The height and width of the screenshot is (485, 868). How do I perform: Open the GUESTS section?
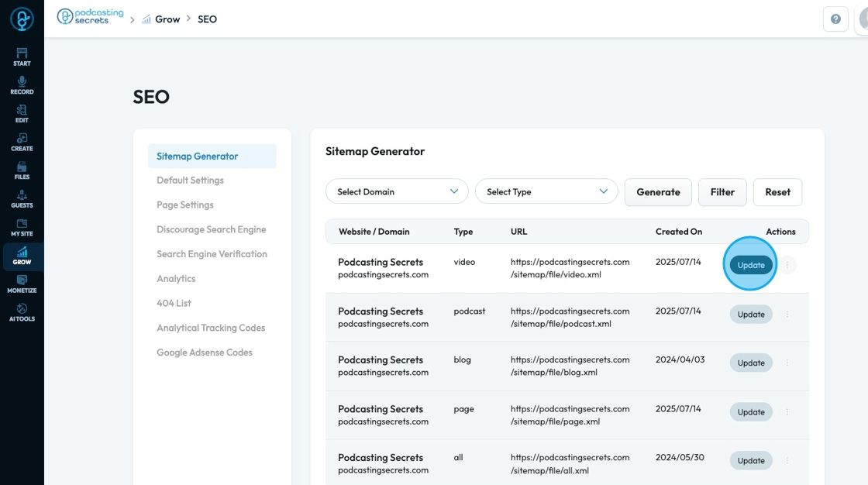pos(22,199)
